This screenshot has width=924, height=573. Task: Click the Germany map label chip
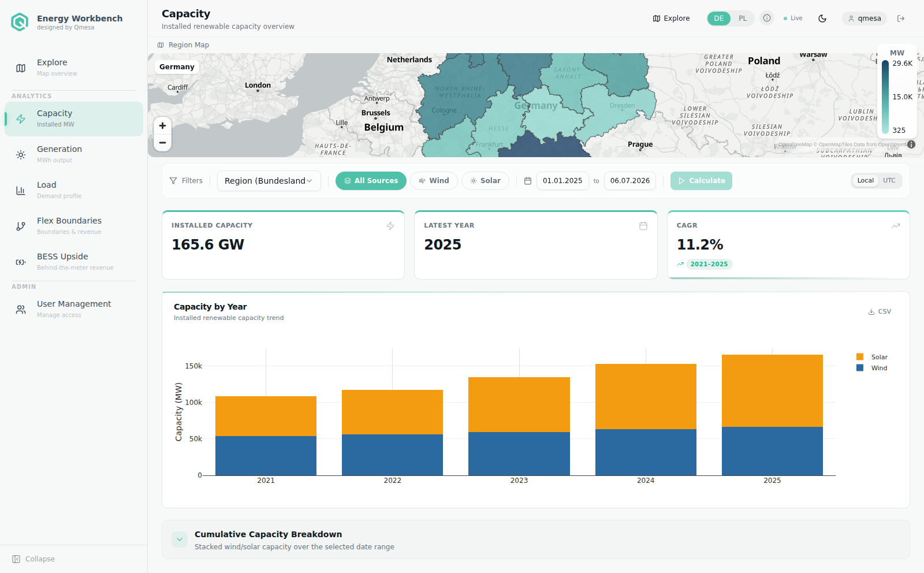click(x=177, y=67)
